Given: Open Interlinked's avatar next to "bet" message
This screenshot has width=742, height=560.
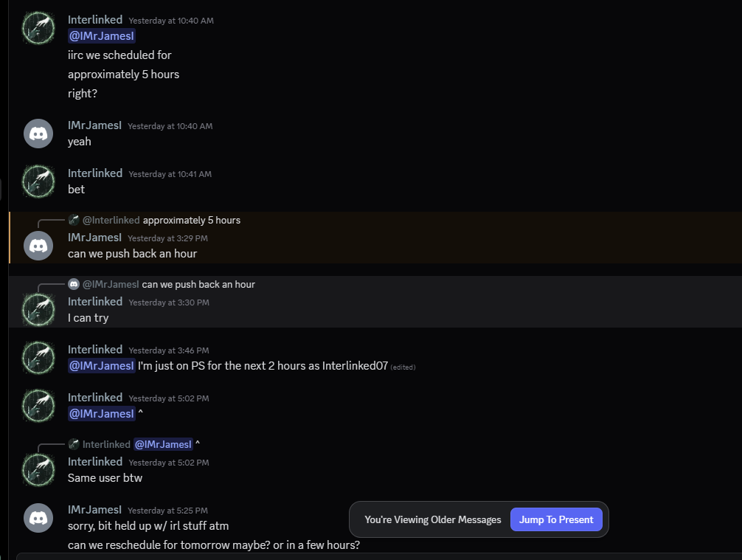Looking at the screenshot, I should (38, 181).
